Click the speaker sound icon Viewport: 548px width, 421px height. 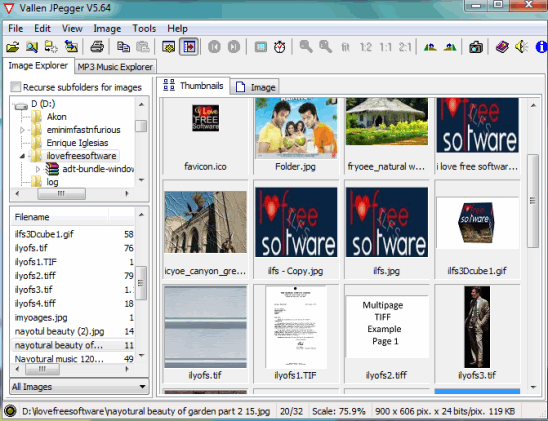(521, 46)
